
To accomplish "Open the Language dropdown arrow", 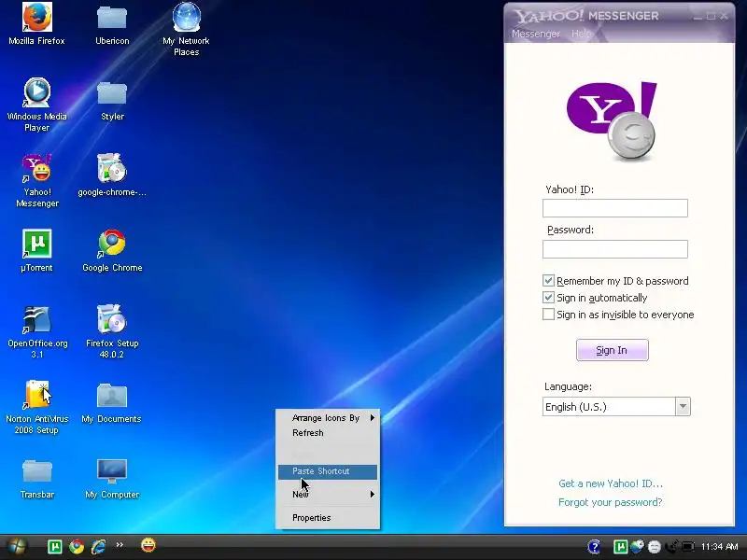I will coord(683,407).
